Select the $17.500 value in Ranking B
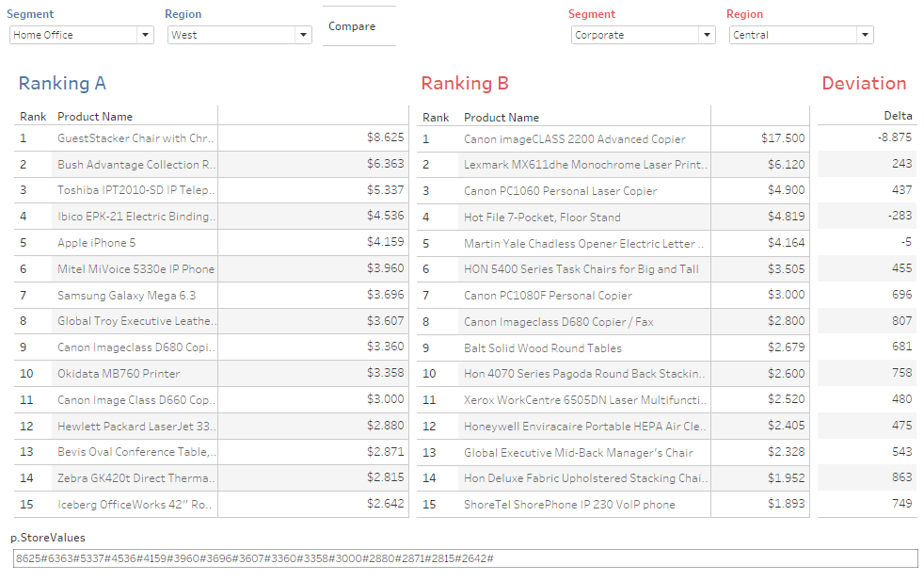Screen dimensions: 924x581 (782, 138)
